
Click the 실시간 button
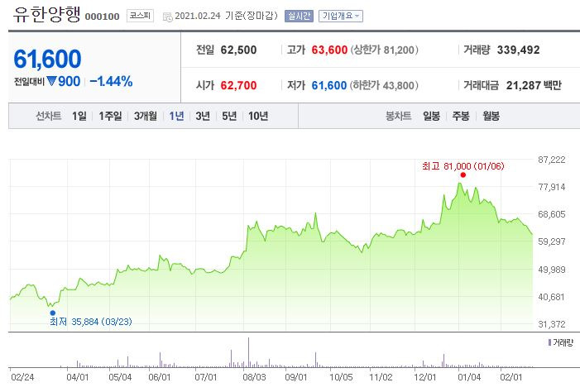[x=299, y=16]
